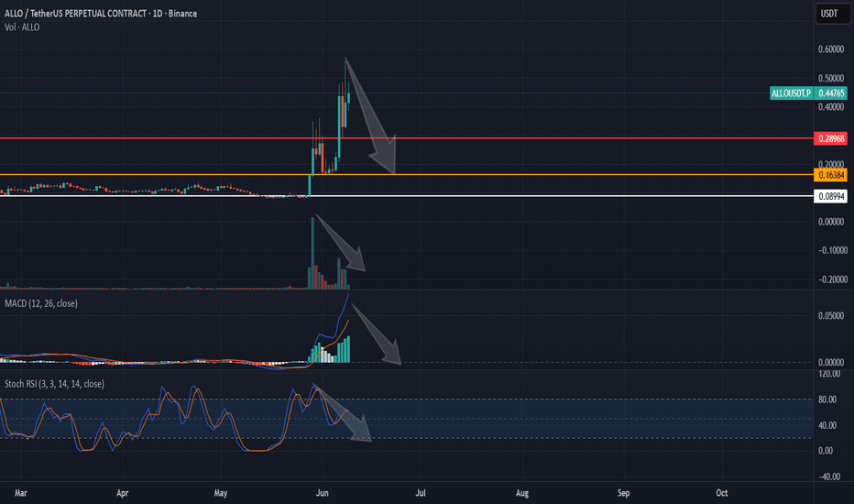The width and height of the screenshot is (854, 504).
Task: Select the red 0.28968 price label
Action: tap(830, 138)
